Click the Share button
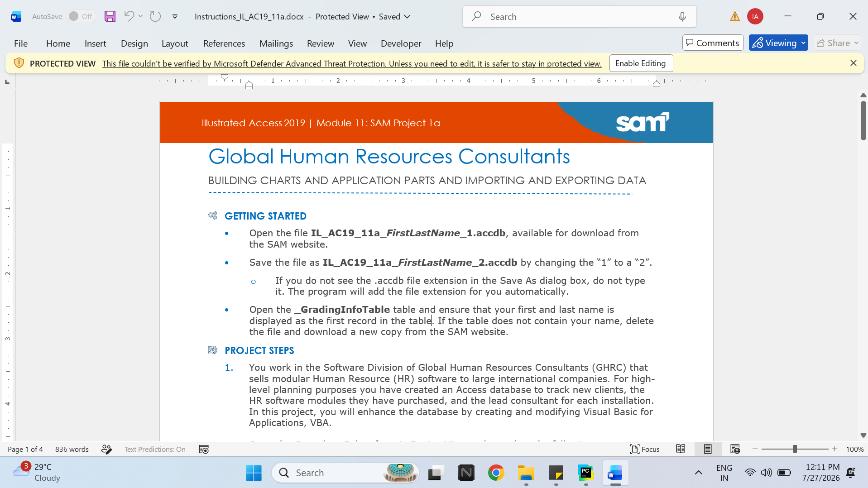Image resolution: width=868 pixels, height=488 pixels. [x=837, y=43]
